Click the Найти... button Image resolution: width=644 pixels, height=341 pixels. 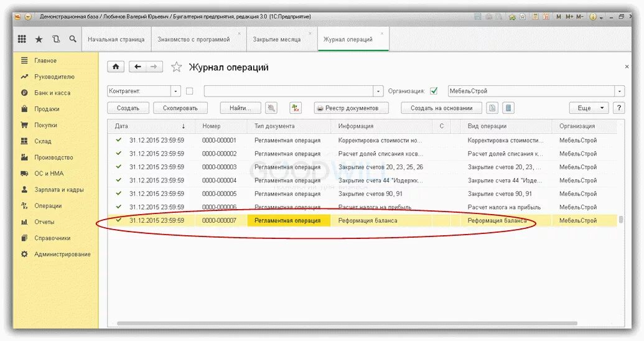click(x=240, y=108)
